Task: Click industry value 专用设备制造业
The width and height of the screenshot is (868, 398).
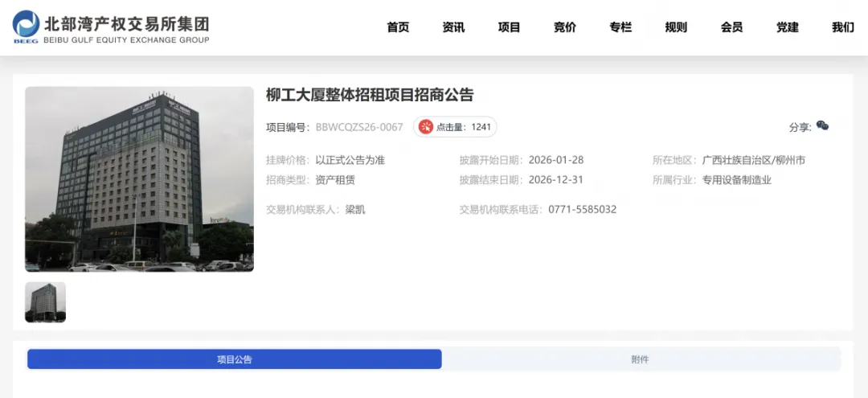Action: click(x=736, y=180)
